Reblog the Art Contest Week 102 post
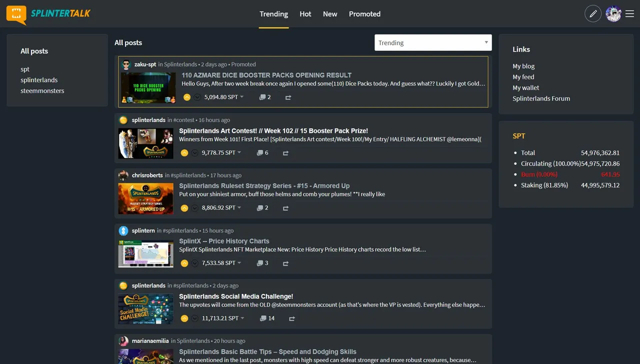The height and width of the screenshot is (364, 640). tap(286, 153)
